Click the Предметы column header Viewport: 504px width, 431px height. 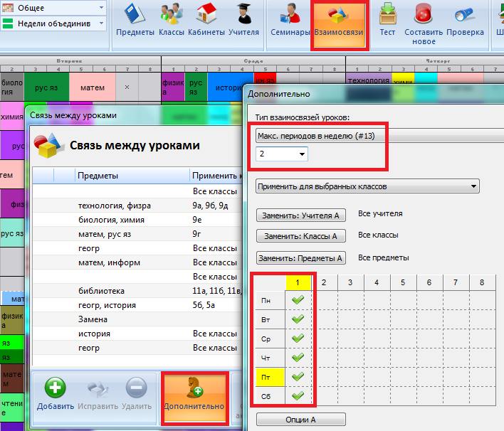[98, 176]
